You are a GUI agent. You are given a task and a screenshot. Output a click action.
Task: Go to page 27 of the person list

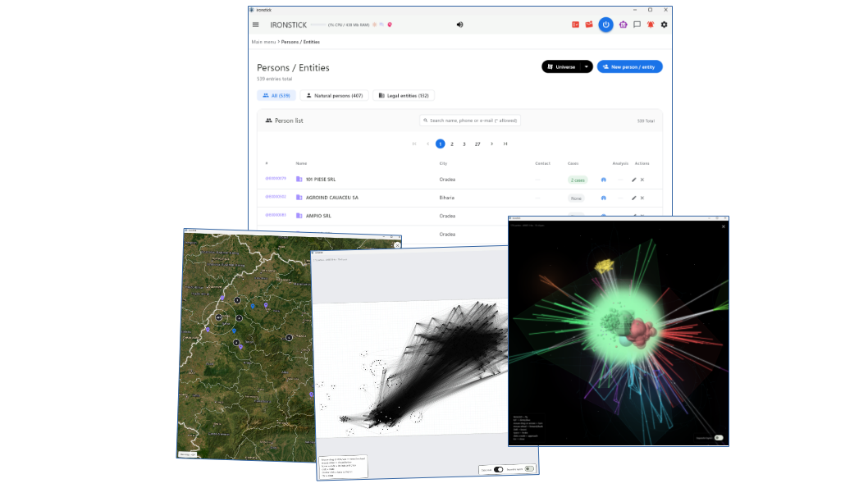coord(477,144)
